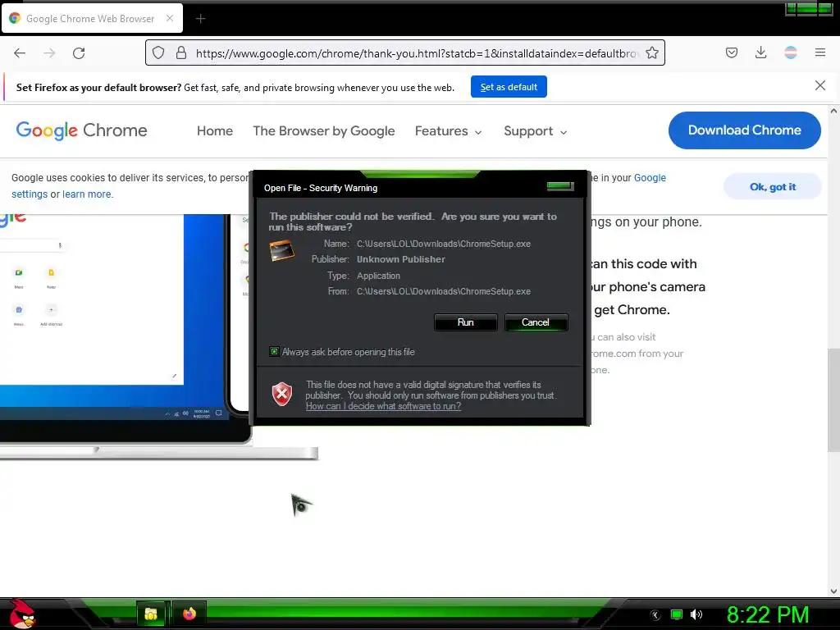Click the vertical scrollbar thumb
Image resolution: width=840 pixels, height=630 pixels.
[833, 400]
